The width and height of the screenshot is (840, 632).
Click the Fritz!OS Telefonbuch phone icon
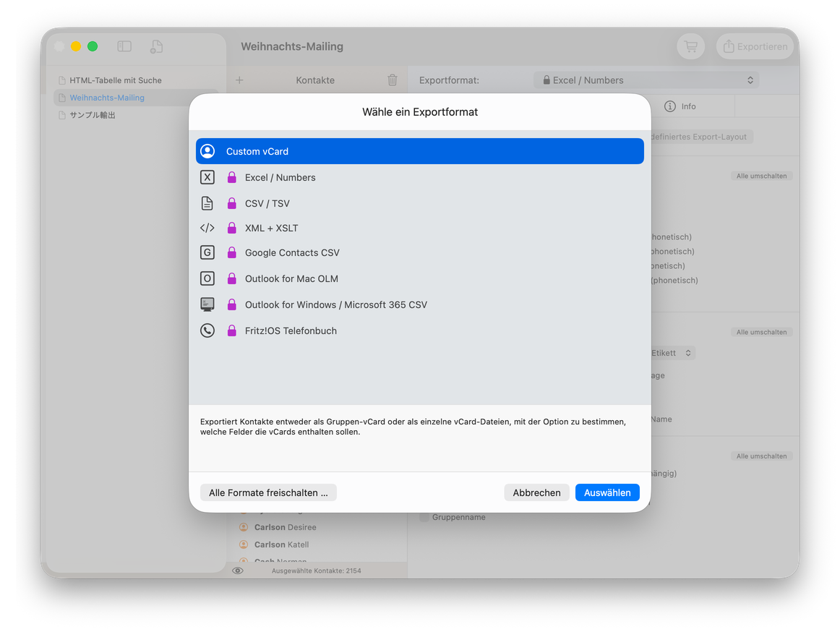(207, 330)
